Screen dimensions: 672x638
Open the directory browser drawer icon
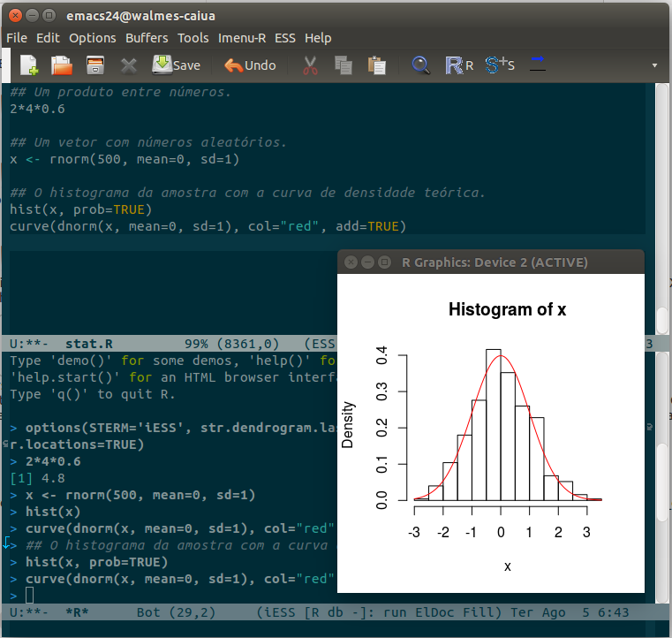coord(95,65)
